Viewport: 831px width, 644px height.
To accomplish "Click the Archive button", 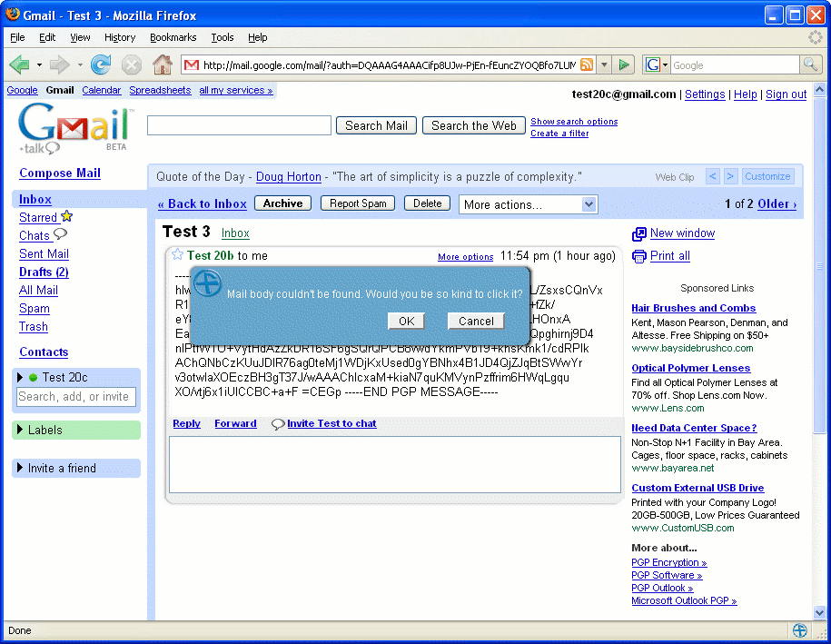I will click(x=283, y=203).
